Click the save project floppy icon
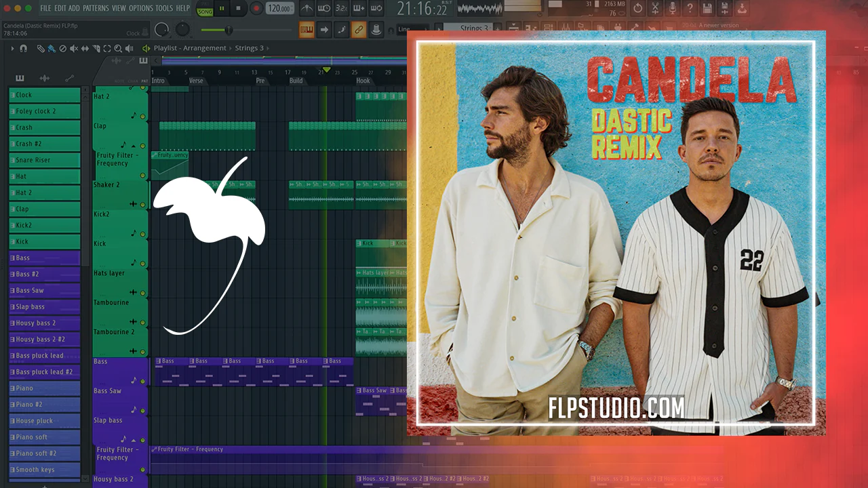The width and height of the screenshot is (868, 488). coord(708,9)
